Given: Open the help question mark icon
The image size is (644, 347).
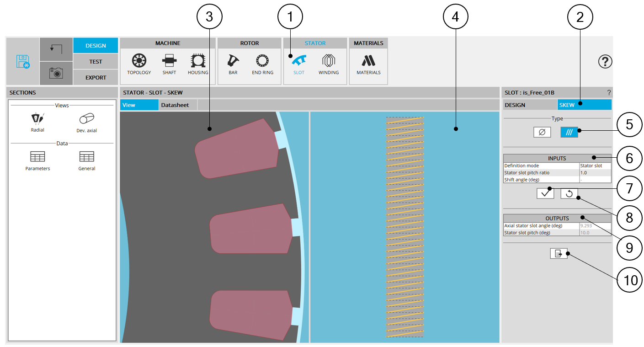Looking at the screenshot, I should [x=605, y=62].
